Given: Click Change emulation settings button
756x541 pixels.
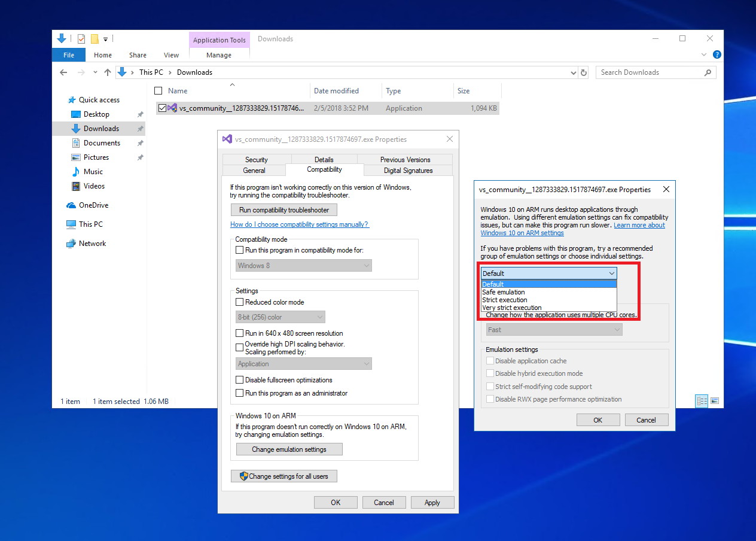Looking at the screenshot, I should [289, 449].
